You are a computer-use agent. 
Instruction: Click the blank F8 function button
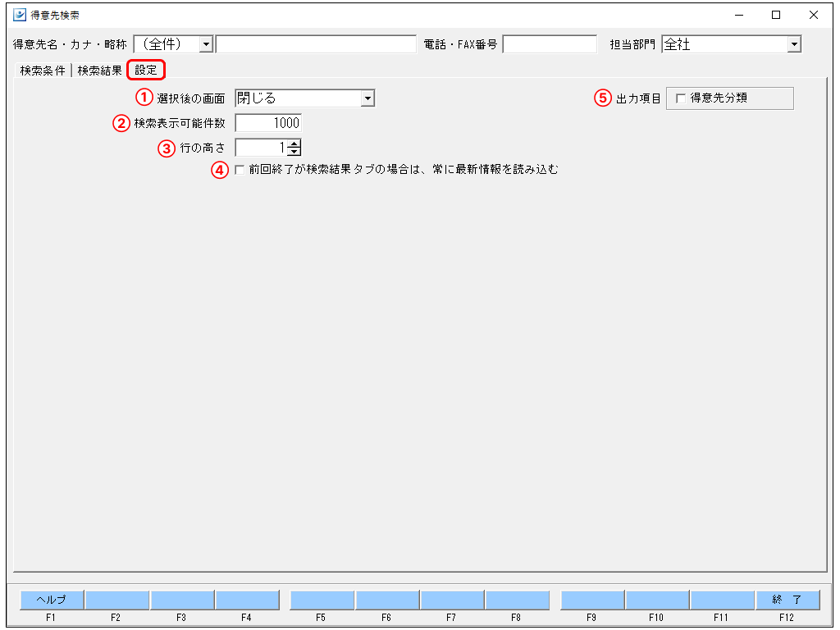click(518, 600)
